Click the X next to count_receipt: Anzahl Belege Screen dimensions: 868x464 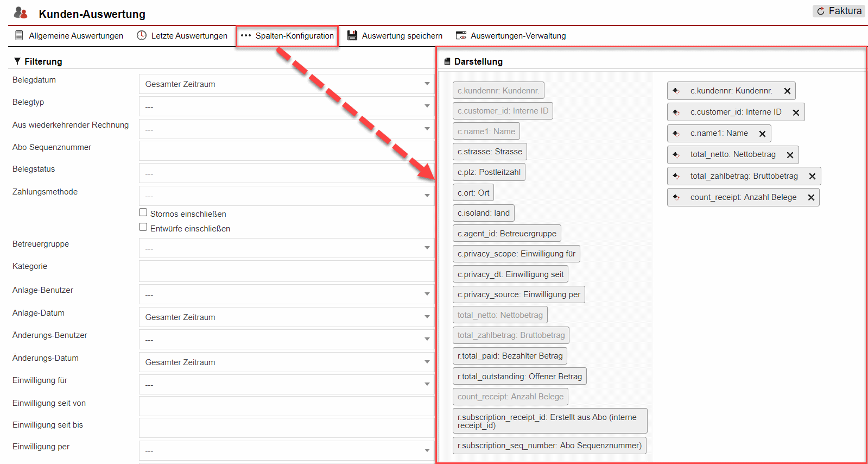tap(811, 198)
